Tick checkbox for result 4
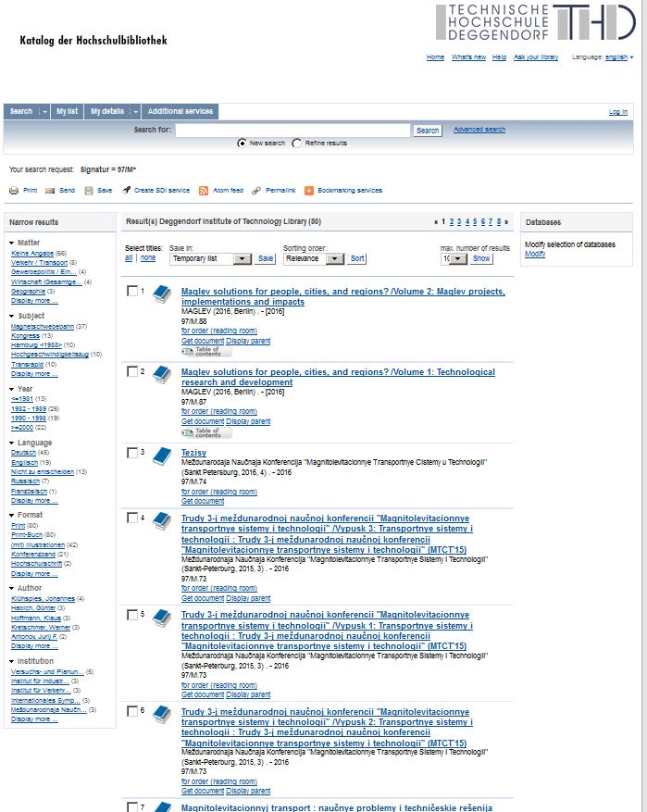The image size is (647, 812). tap(132, 518)
